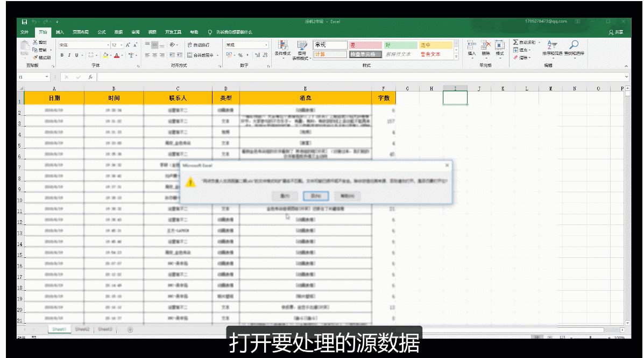Click the Increase Indent icon
Viewport: 644px width, 358px height.
point(180,55)
